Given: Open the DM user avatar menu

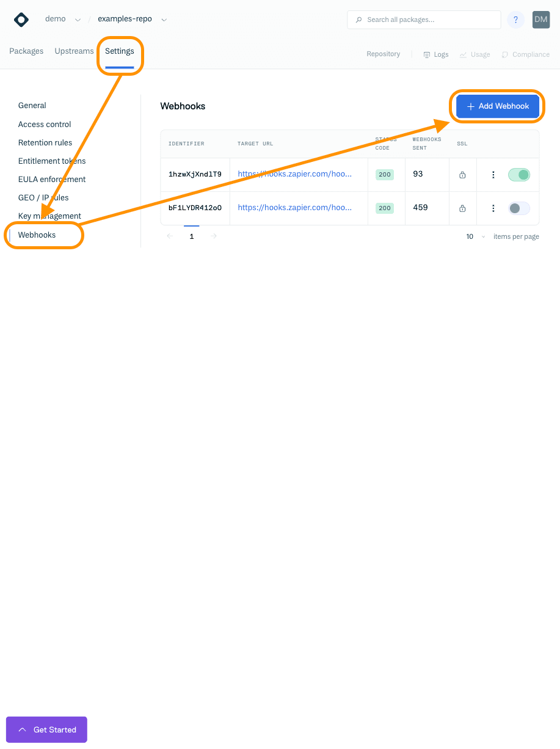Looking at the screenshot, I should 540,20.
